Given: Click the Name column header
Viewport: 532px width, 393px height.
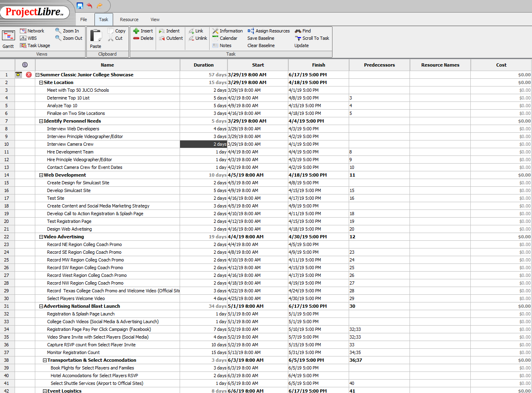Looking at the screenshot, I should 107,65.
